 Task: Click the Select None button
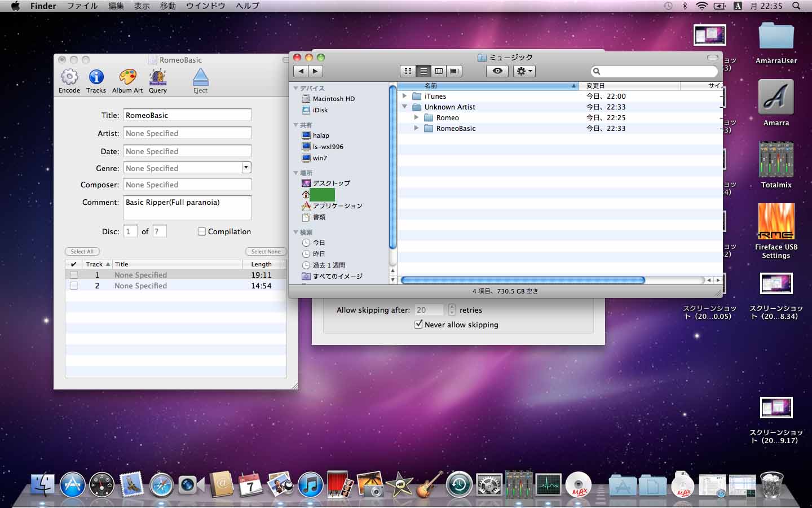tap(266, 251)
